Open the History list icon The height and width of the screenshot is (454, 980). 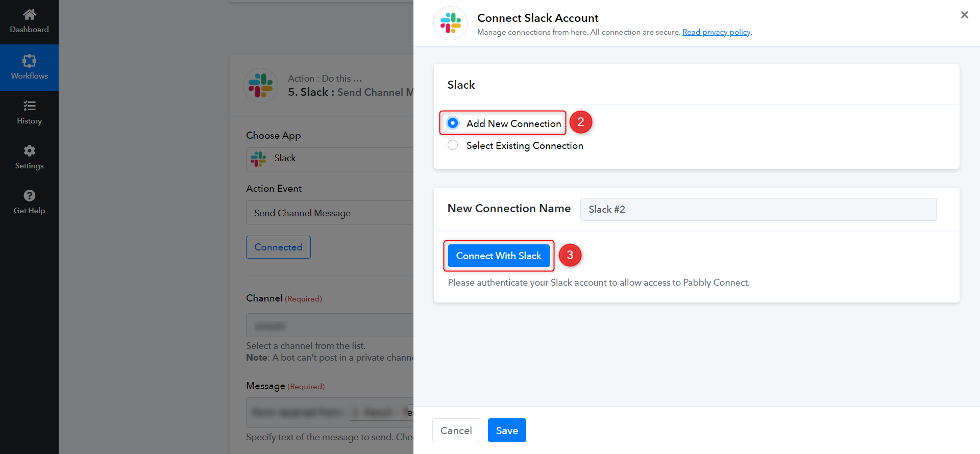(x=30, y=106)
